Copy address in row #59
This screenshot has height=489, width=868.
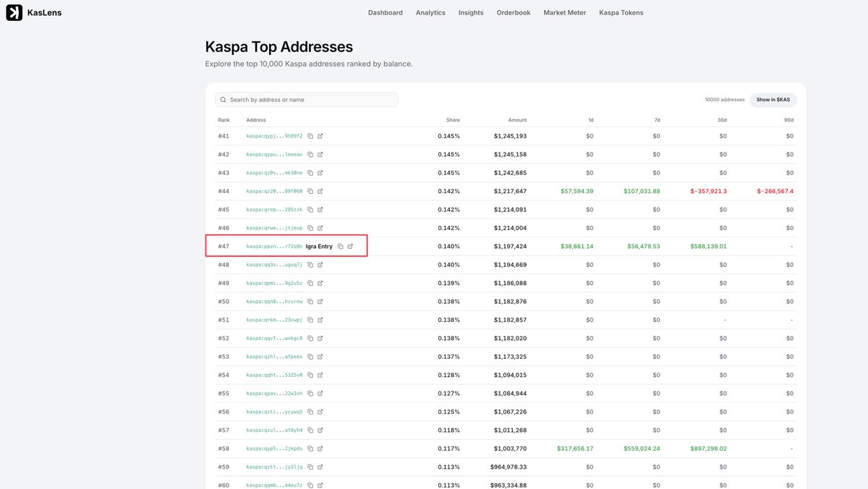pyautogui.click(x=310, y=467)
